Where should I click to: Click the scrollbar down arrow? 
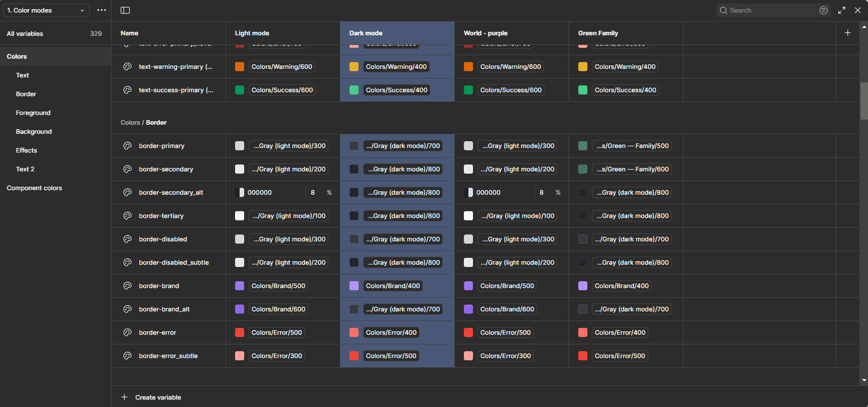pyautogui.click(x=863, y=380)
